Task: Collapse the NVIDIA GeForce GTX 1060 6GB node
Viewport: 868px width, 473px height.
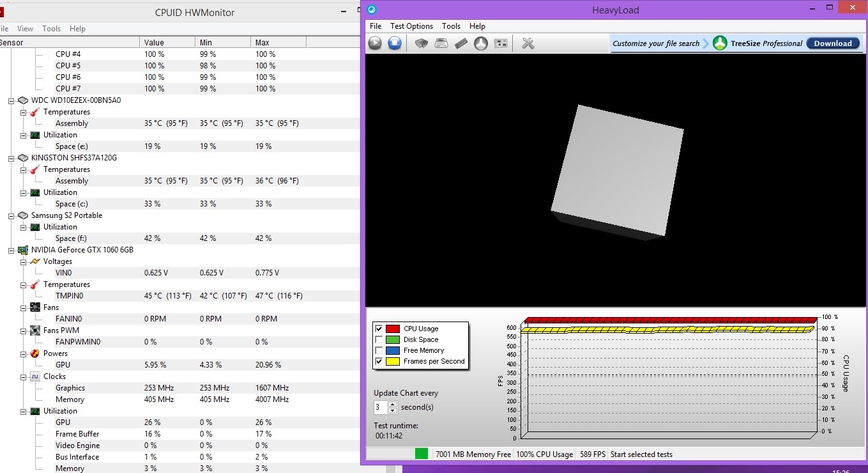Action: tap(11, 250)
